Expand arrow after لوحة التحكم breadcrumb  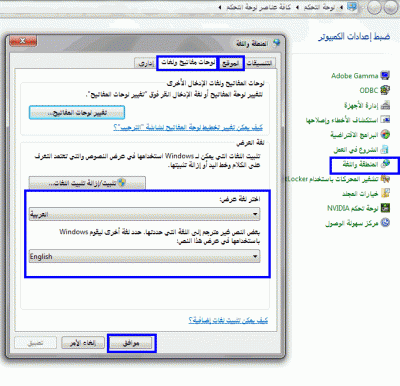click(x=297, y=7)
